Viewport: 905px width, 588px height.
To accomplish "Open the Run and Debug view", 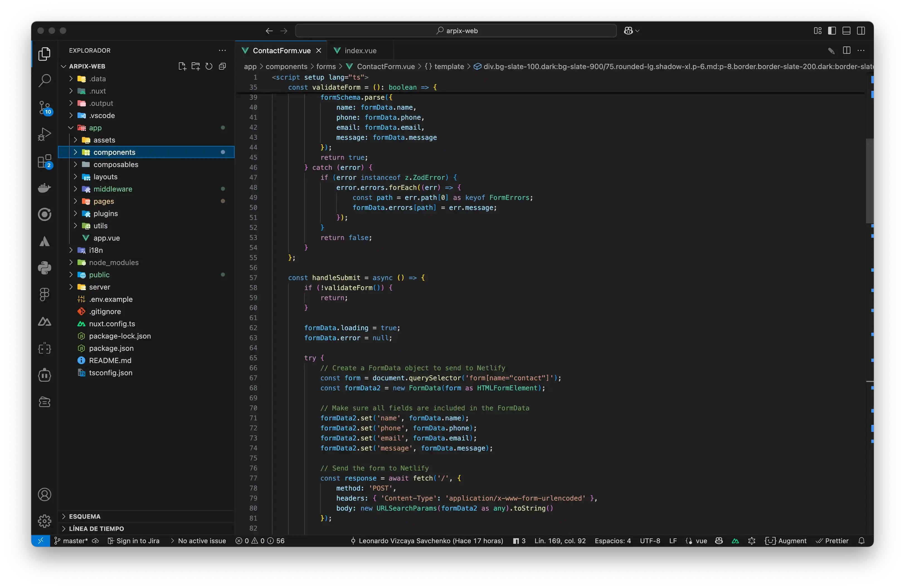I will pyautogui.click(x=45, y=134).
